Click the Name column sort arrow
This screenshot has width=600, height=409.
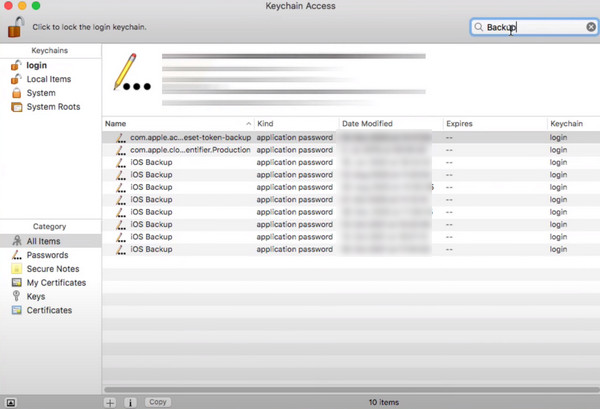[x=249, y=124]
